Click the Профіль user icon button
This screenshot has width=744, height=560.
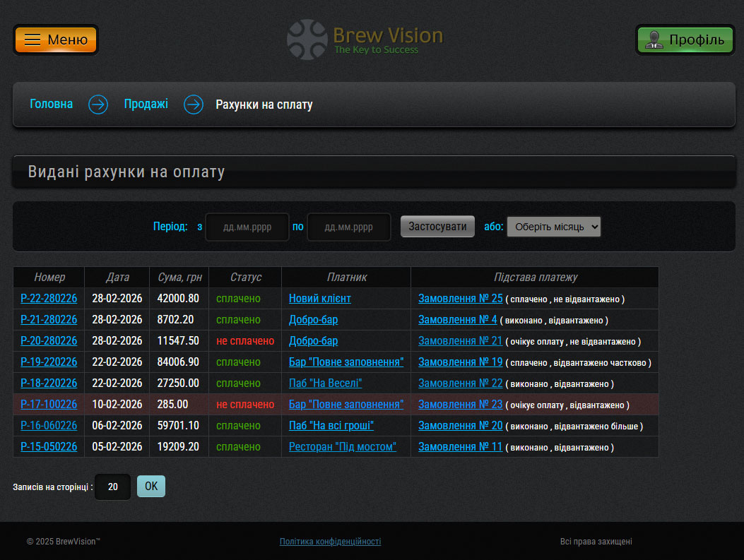point(685,40)
